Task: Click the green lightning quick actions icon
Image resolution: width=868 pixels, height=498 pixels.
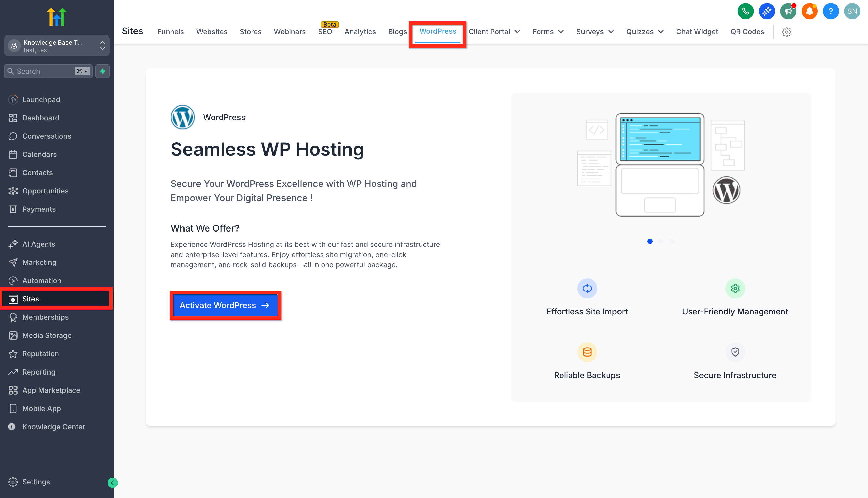Action: (102, 71)
